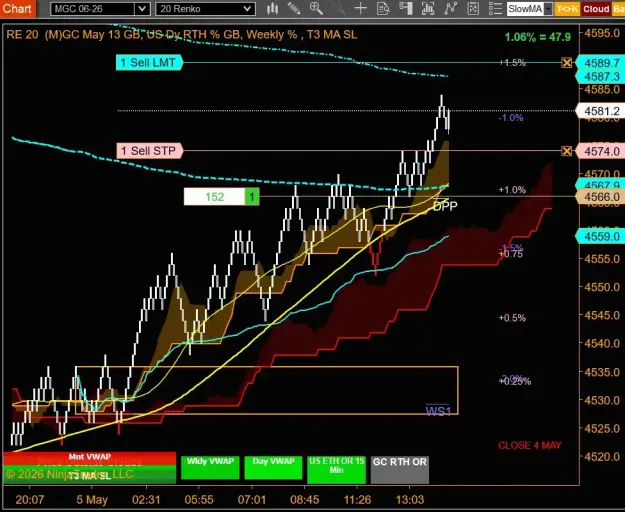The image size is (625, 512).
Task: Click the 4566.0 entry price tag
Action: (601, 197)
